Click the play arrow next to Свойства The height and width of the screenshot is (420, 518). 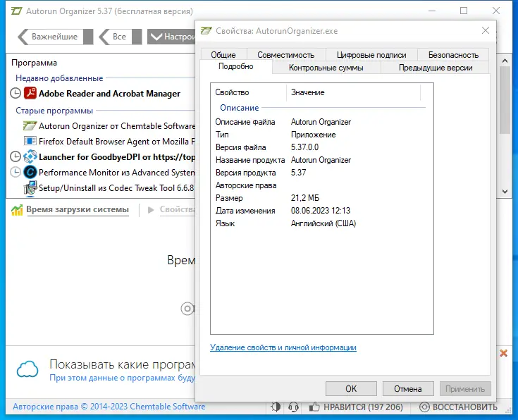point(151,210)
